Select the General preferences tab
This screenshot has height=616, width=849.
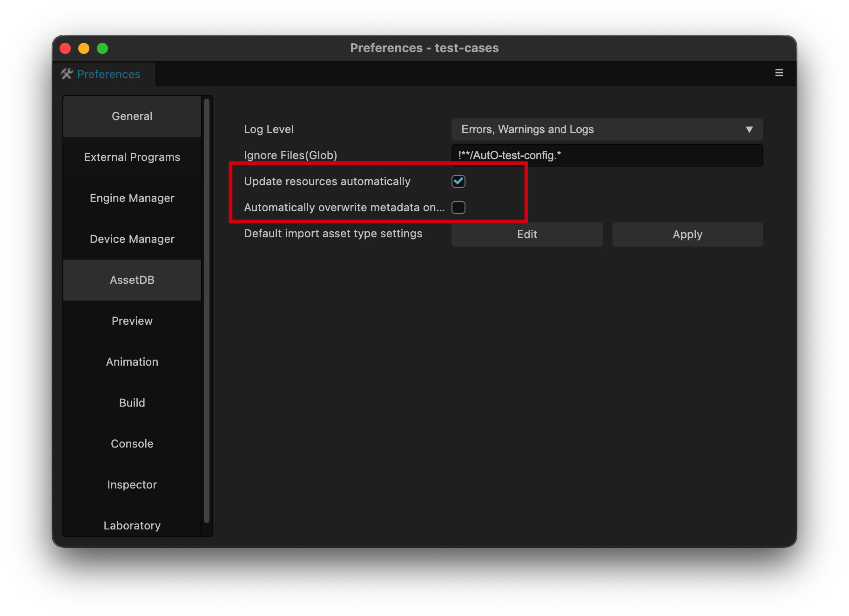coord(132,116)
